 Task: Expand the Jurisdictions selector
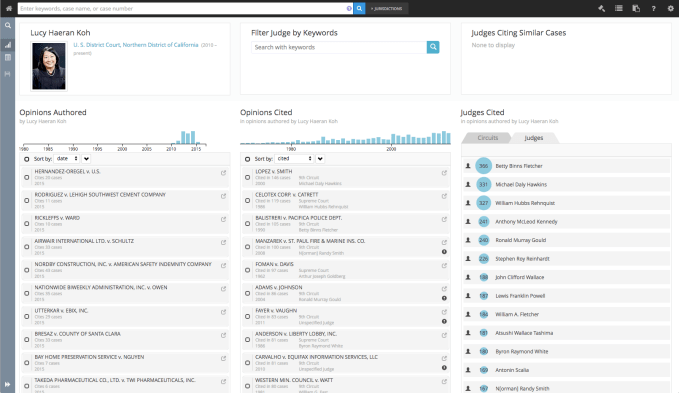[x=388, y=8]
